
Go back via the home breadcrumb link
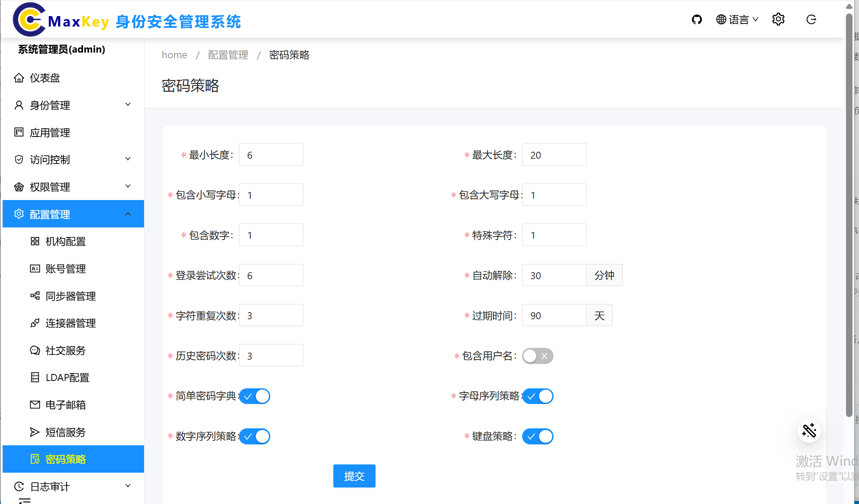174,55
